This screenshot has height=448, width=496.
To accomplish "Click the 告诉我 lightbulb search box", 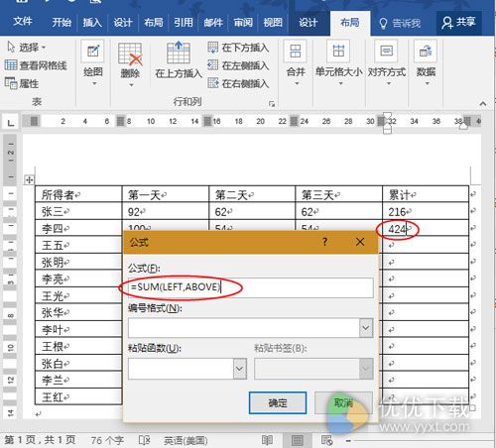I will coord(400,23).
